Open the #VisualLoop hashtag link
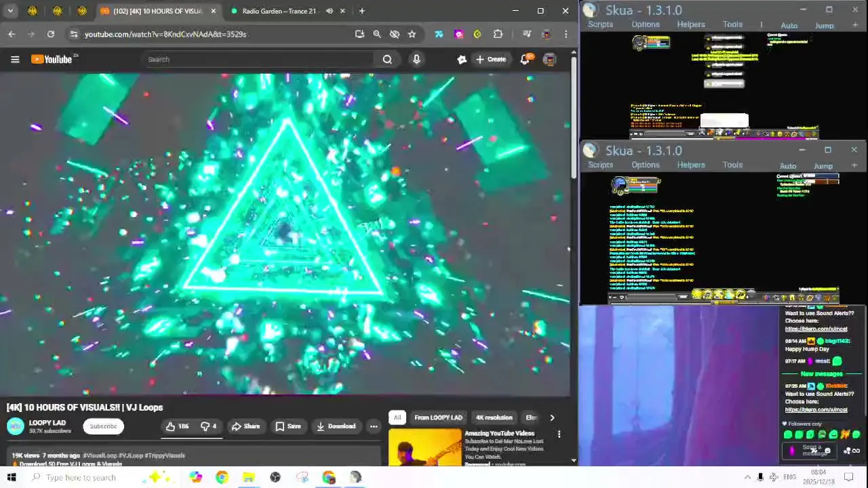 (x=100, y=455)
